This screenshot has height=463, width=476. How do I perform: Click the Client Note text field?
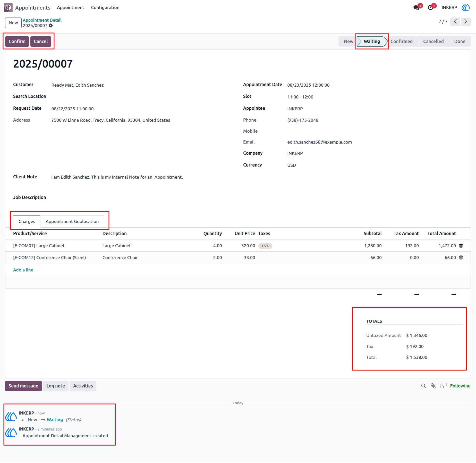click(117, 177)
